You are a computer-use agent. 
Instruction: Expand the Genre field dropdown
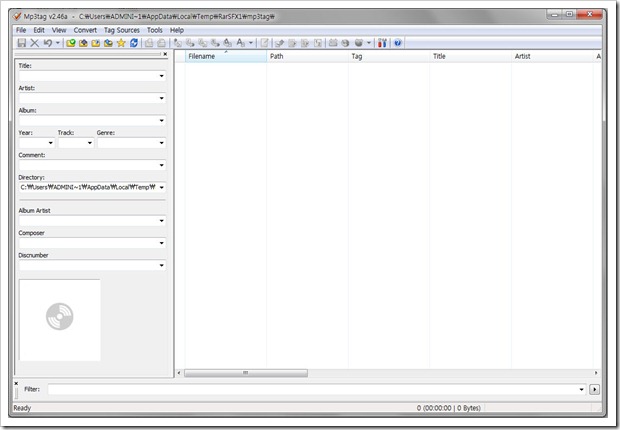pos(161,143)
